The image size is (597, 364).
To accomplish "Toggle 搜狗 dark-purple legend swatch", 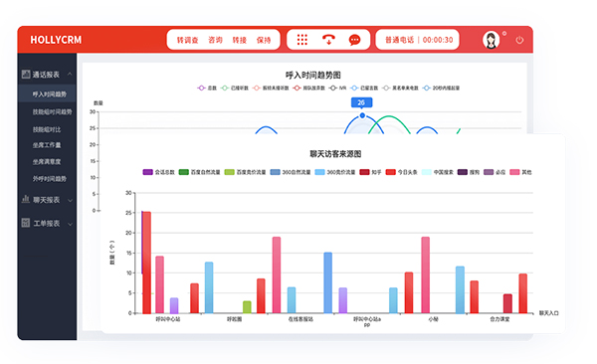I will coord(463,172).
